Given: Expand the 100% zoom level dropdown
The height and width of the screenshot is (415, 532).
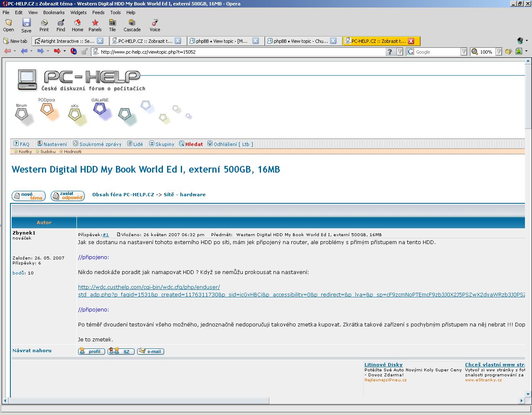Looking at the screenshot, I should tap(498, 52).
